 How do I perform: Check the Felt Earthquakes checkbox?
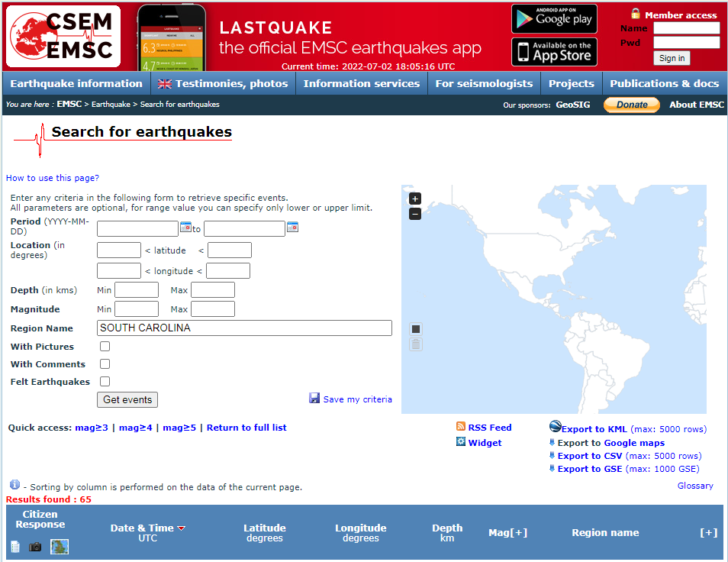click(x=105, y=381)
